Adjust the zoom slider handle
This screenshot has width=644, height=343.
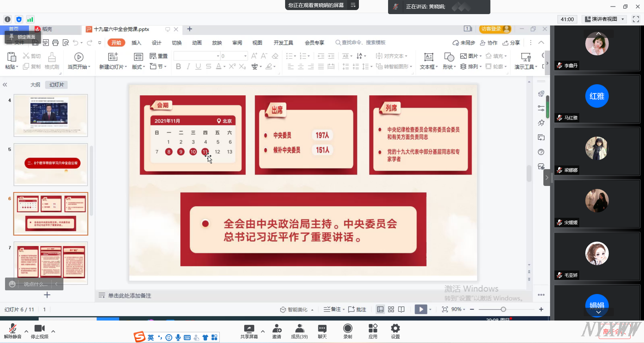coord(503,309)
